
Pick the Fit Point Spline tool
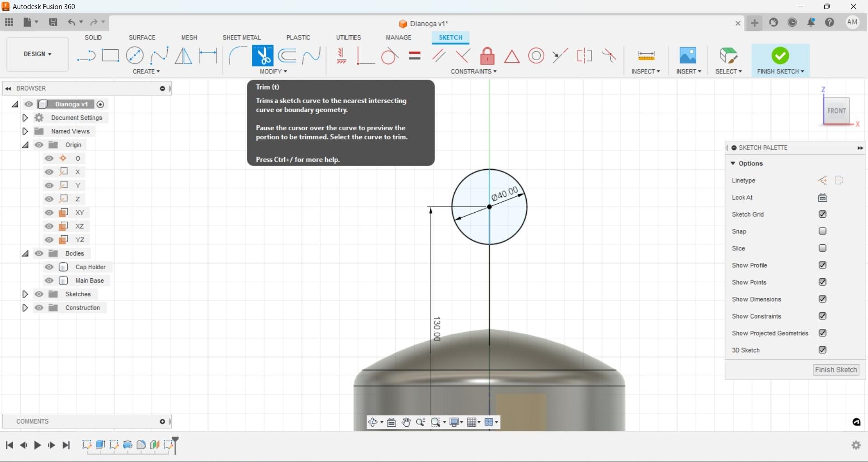(159, 56)
